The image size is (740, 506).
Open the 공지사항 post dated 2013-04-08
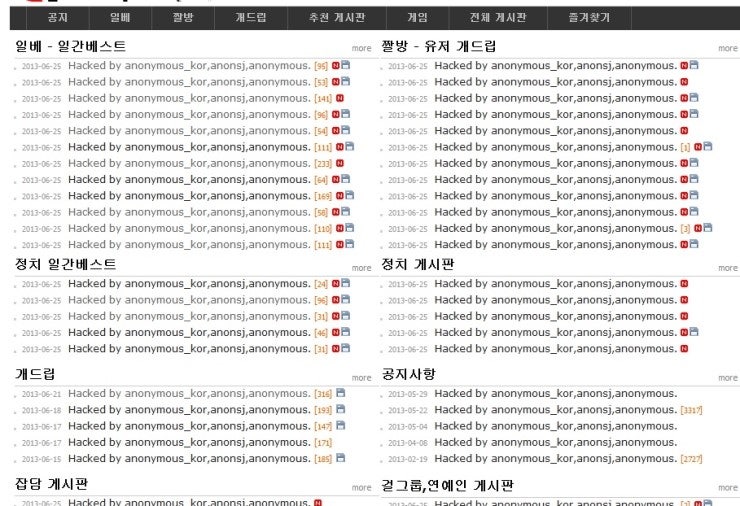click(555, 442)
